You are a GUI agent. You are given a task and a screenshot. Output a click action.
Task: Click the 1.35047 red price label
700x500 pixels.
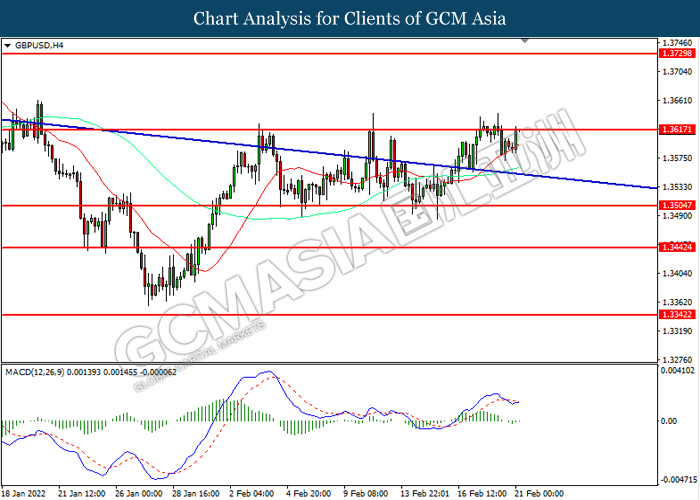[x=677, y=205]
